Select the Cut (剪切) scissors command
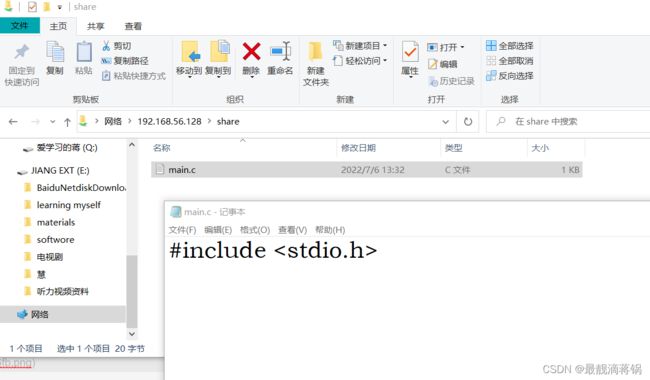The height and width of the screenshot is (380, 650). pyautogui.click(x=116, y=46)
